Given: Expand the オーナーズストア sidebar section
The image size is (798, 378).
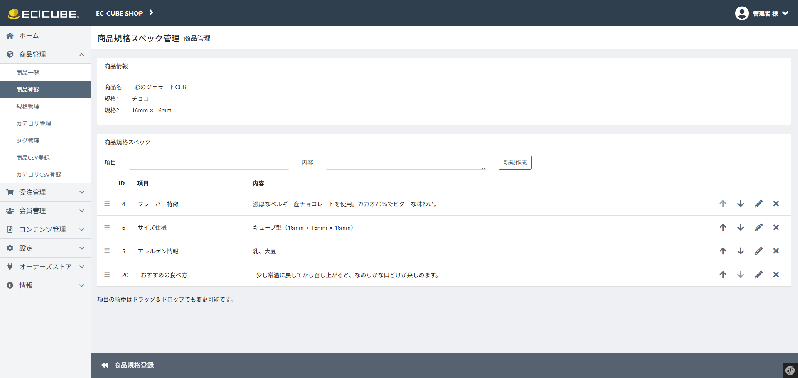Looking at the screenshot, I should click(45, 267).
